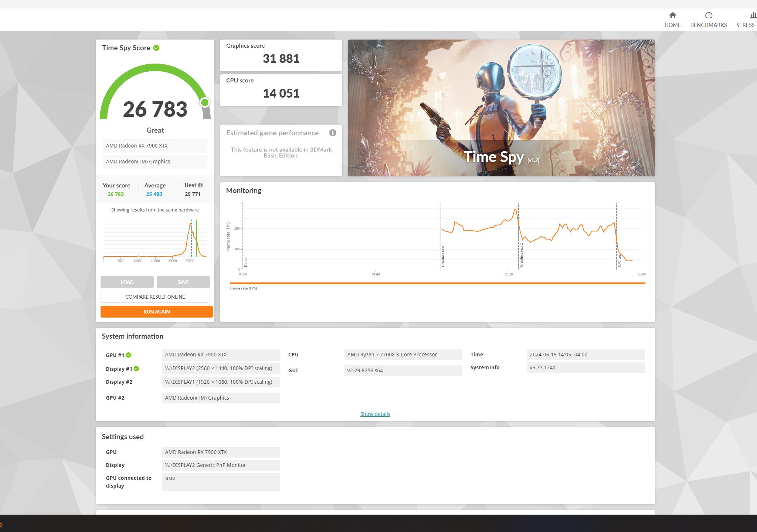Click the taskbar icon at bottom-left corner
757x532 pixels.
pyautogui.click(x=1, y=524)
